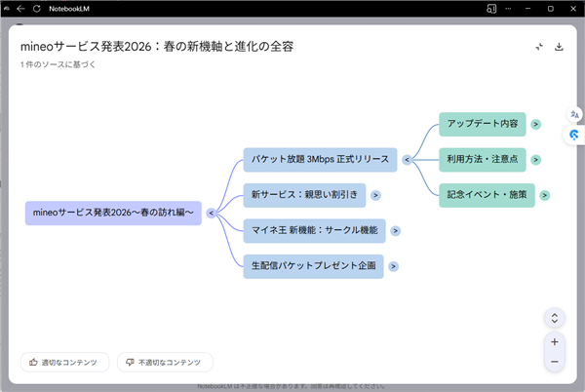This screenshot has width=585, height=392.
Task: Collapse the root mineoサービス発表2026 node
Action: click(x=211, y=213)
